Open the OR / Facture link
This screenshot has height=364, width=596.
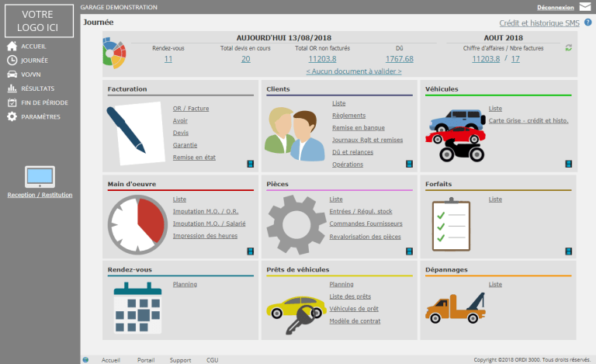(x=191, y=109)
